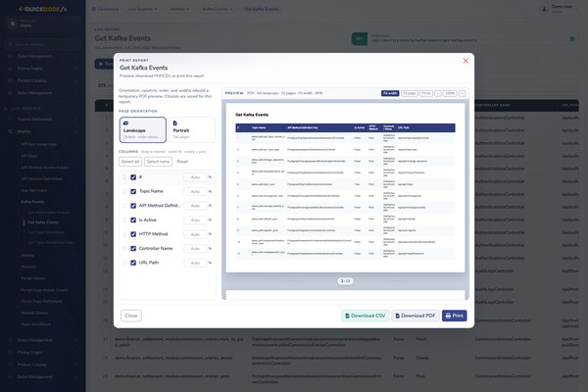588x392 pixels.
Task: Click the PDF preview page thumbnail
Action: 345,187
